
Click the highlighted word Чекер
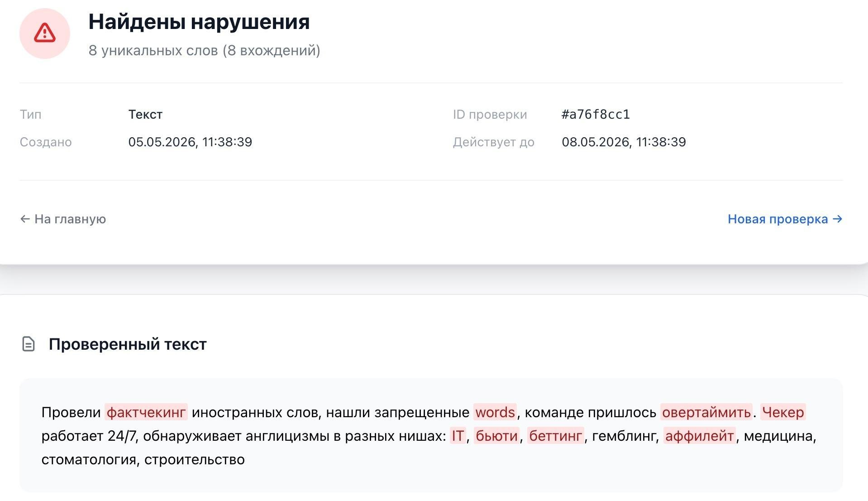pyautogui.click(x=783, y=412)
